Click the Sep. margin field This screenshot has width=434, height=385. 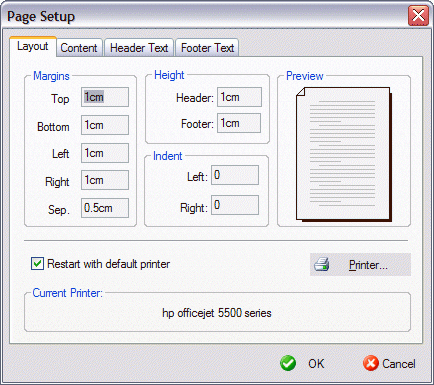(x=105, y=208)
